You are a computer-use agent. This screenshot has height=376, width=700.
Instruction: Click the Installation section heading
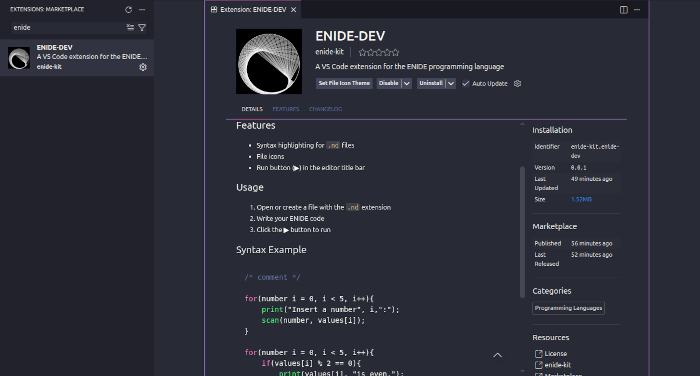[552, 130]
